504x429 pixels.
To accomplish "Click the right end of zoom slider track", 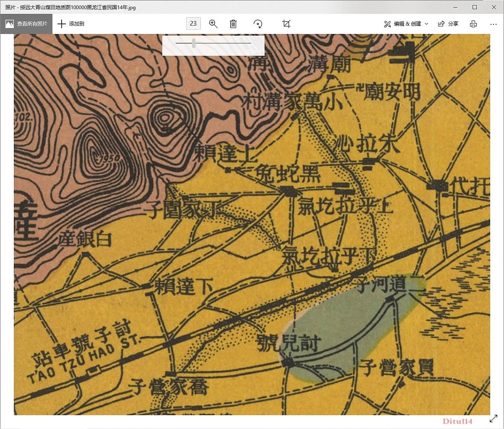I will click(250, 43).
